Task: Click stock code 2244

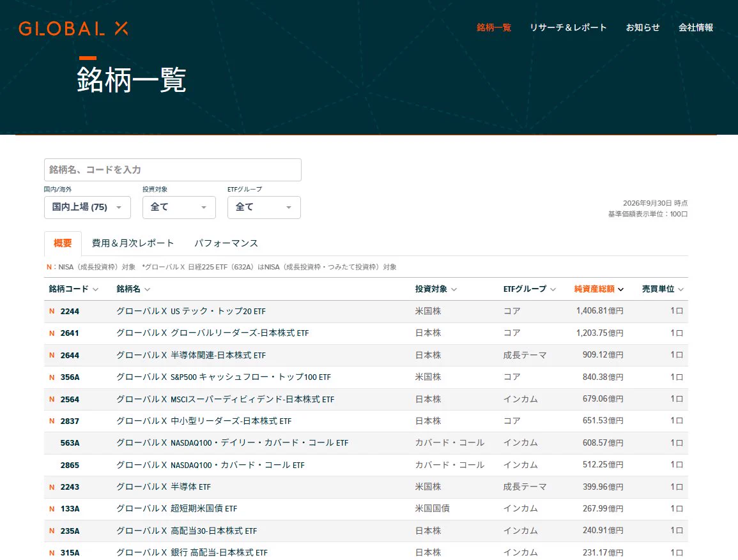Action: [70, 311]
